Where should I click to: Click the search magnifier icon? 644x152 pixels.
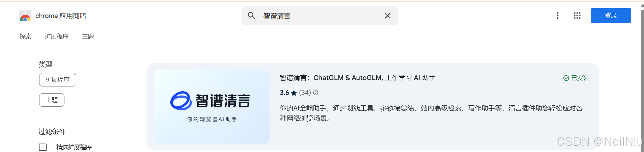(251, 16)
